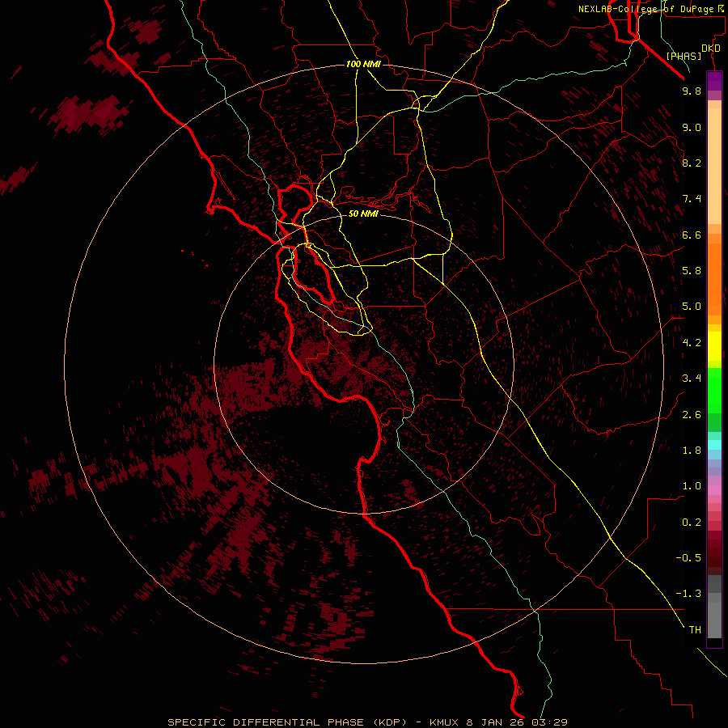Click the 5.0 legend value
The image size is (728, 728).
pos(692,307)
